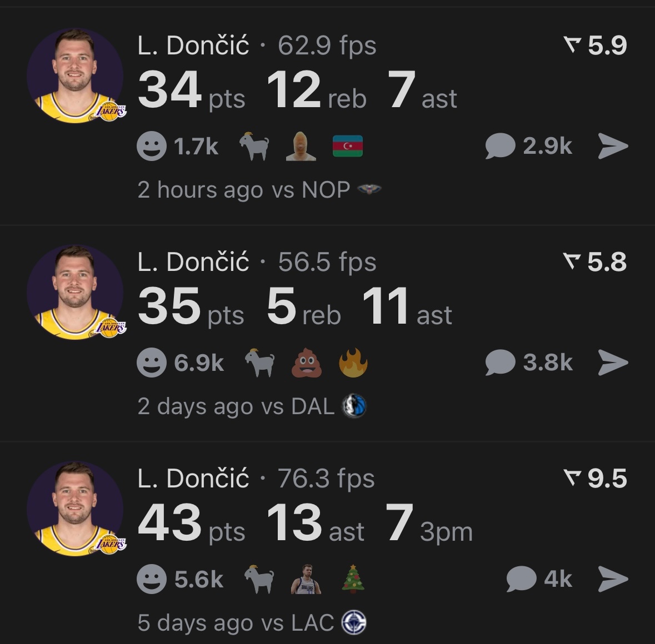
Task: Tap the Azerbaijan flag emoji on the top card
Action: click(347, 147)
